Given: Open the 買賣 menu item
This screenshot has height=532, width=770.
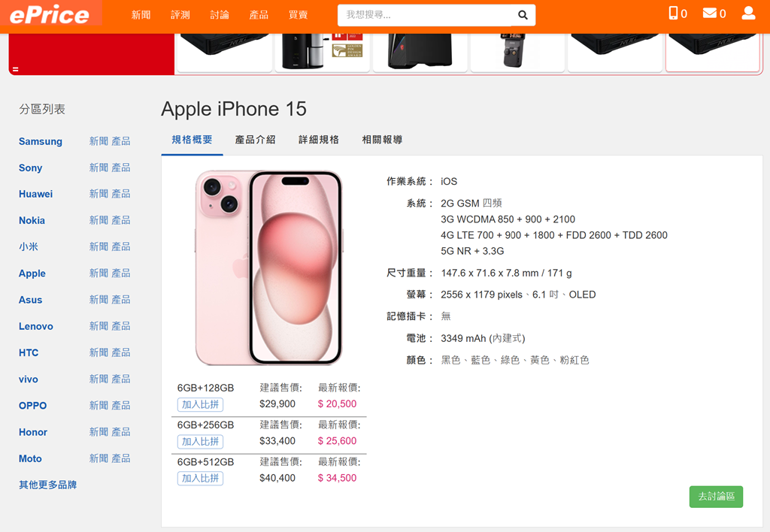Looking at the screenshot, I should [x=298, y=15].
